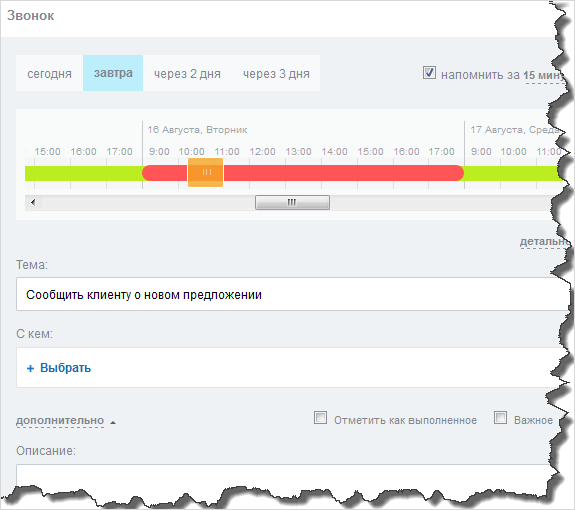Click the plus icon before Выбрать

click(30, 368)
